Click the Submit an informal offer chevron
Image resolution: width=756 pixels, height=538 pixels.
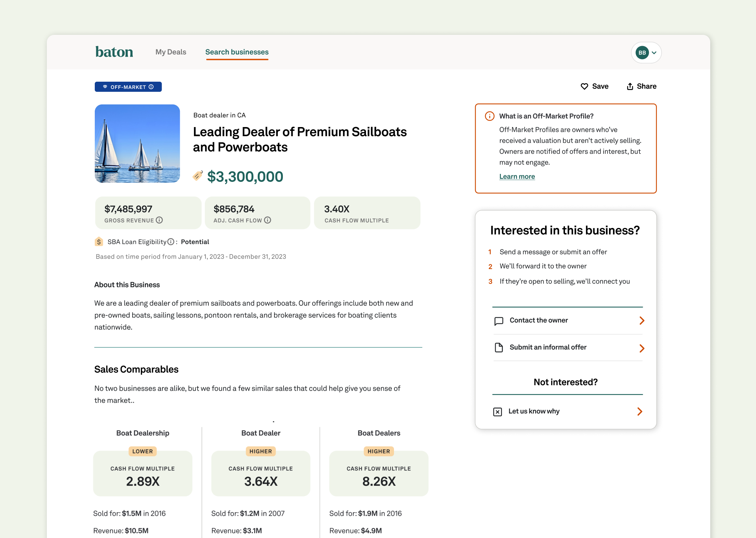coord(642,348)
